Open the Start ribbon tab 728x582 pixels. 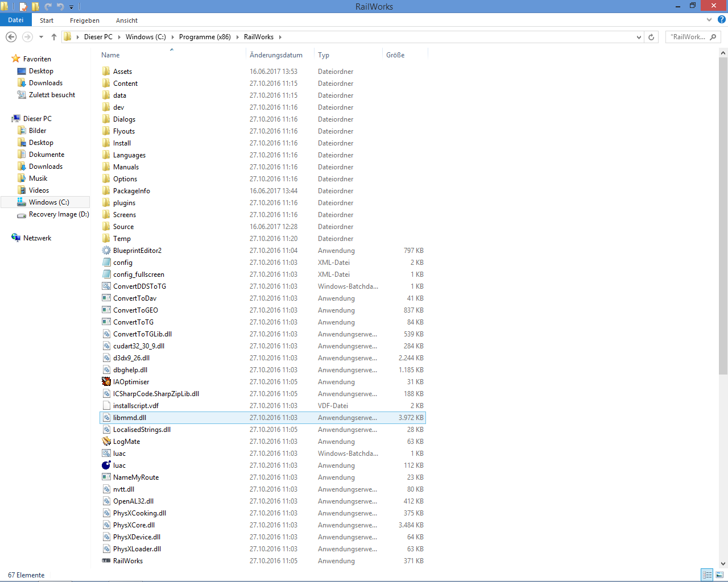point(47,20)
